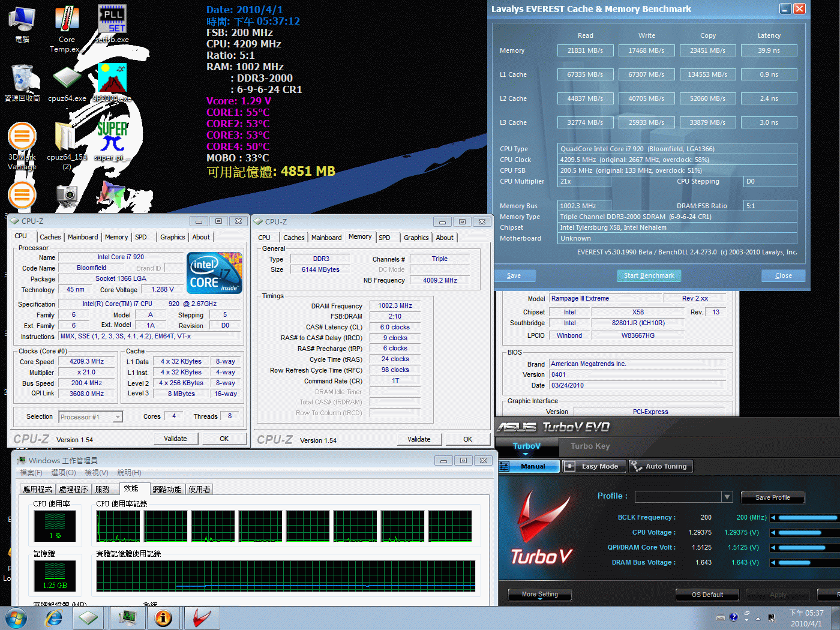The width and height of the screenshot is (840, 630).
Task: Open the Turbo Key tab
Action: pyautogui.click(x=590, y=446)
